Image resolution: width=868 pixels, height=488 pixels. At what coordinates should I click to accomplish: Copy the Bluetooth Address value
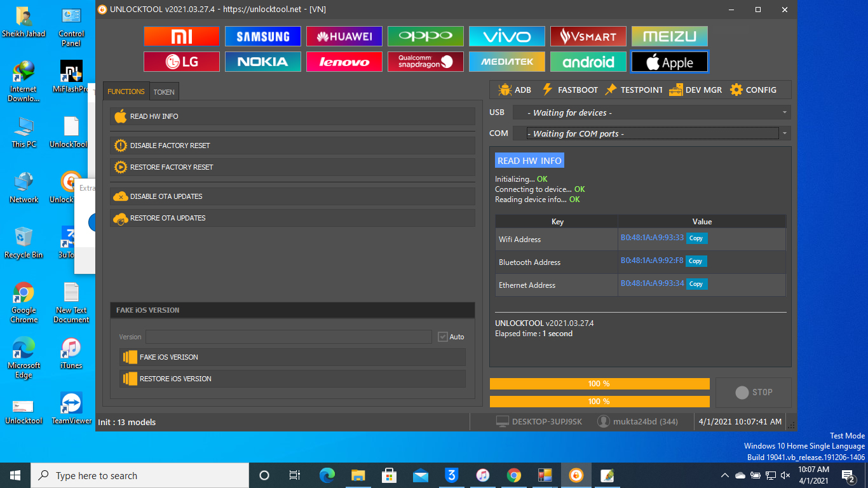(696, 261)
